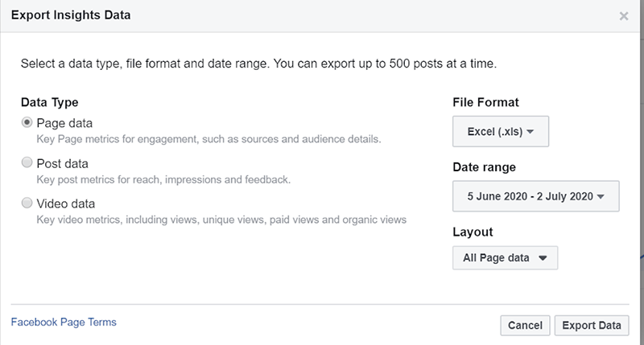Click the Export Insights Data title
Image resolution: width=644 pixels, height=345 pixels.
pyautogui.click(x=71, y=15)
